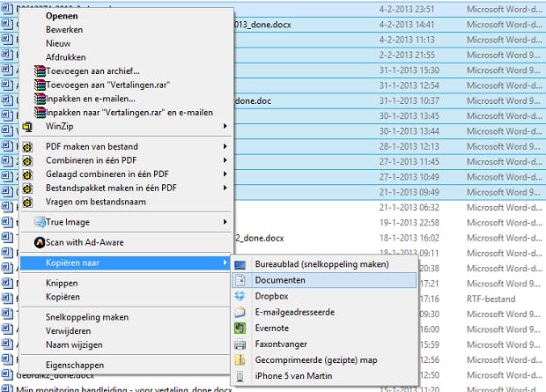Click the True Image icon in the menu

[40, 222]
